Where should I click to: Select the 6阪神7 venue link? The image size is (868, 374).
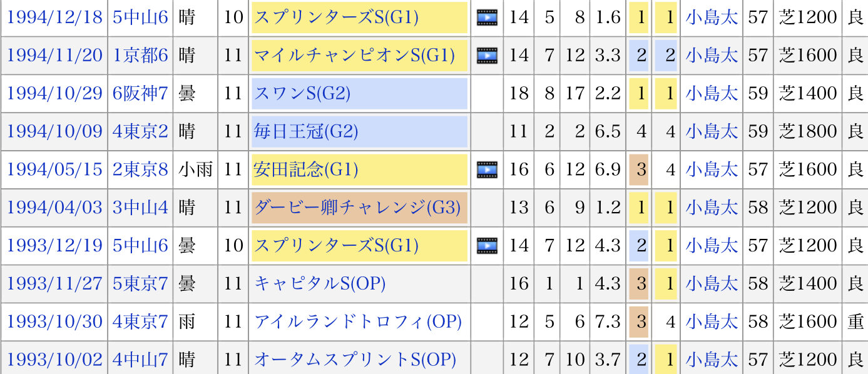point(140,94)
